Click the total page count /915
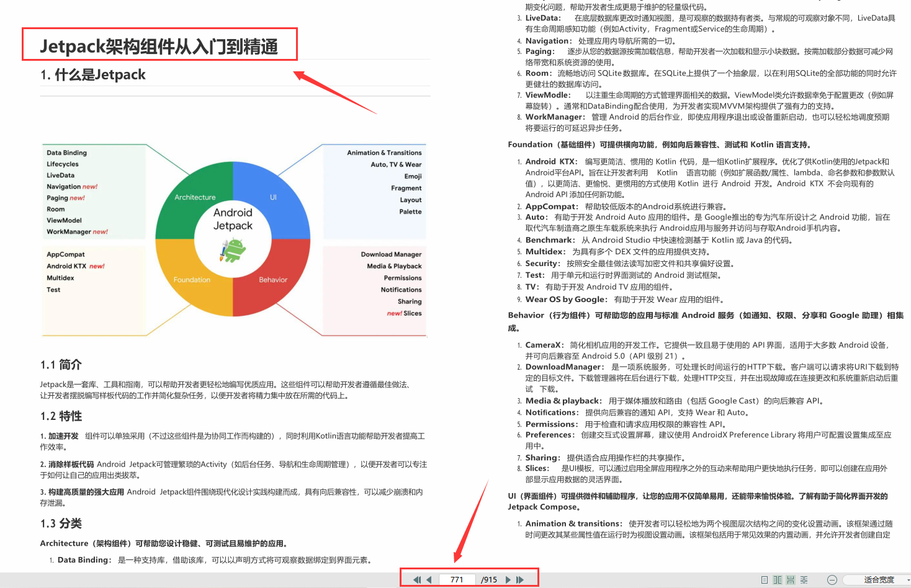 489,580
